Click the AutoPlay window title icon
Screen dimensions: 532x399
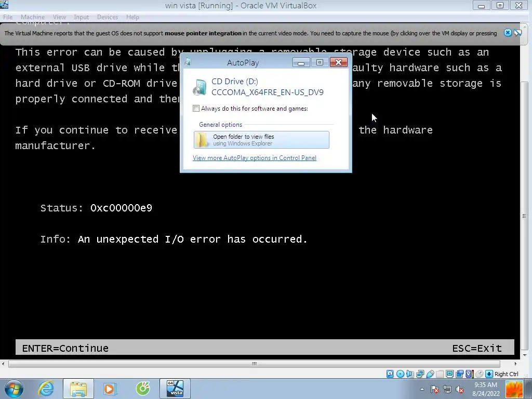coord(188,62)
